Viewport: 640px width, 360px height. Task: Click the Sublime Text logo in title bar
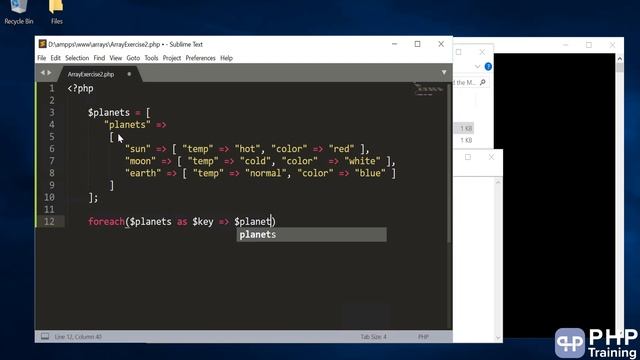(x=42, y=44)
